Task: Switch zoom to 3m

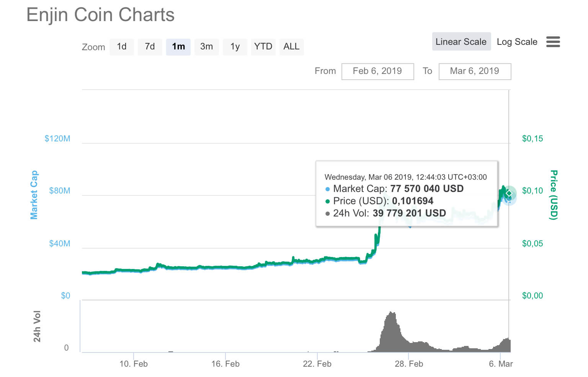Action: [207, 47]
